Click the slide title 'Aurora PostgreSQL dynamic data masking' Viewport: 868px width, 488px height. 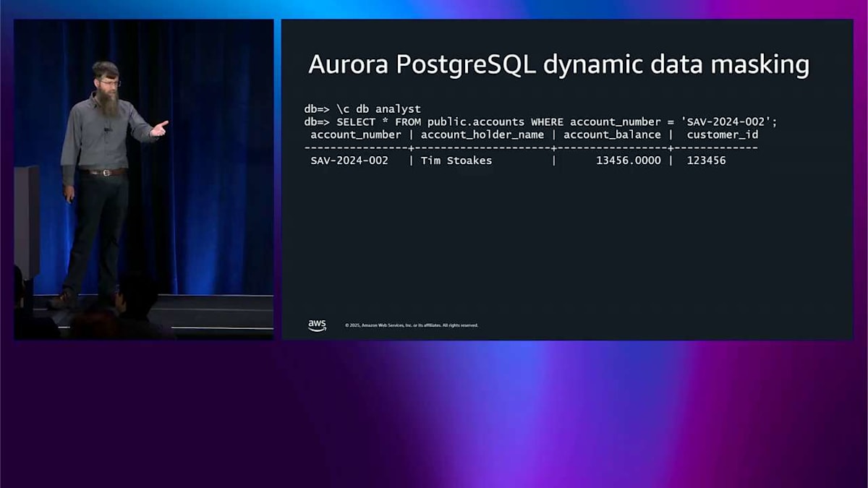pyautogui.click(x=558, y=65)
